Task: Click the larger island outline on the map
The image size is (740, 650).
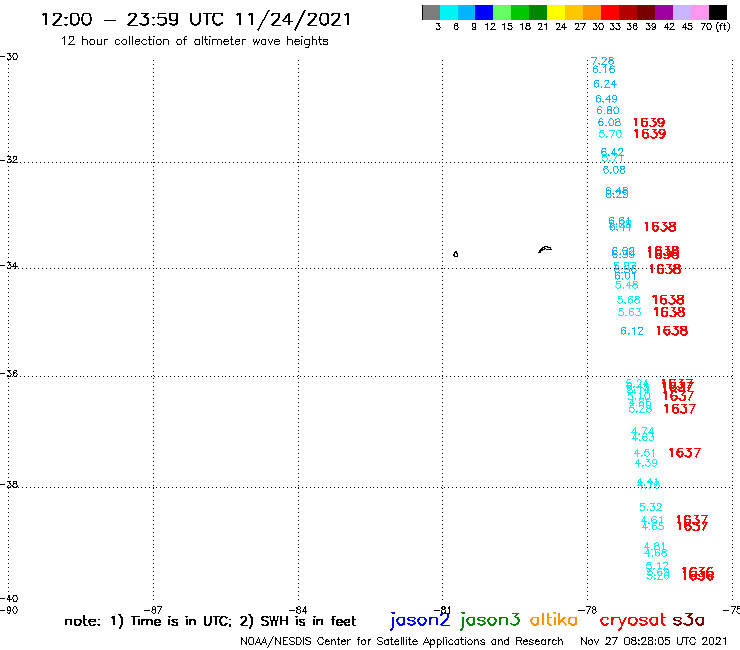Action: coord(545,249)
